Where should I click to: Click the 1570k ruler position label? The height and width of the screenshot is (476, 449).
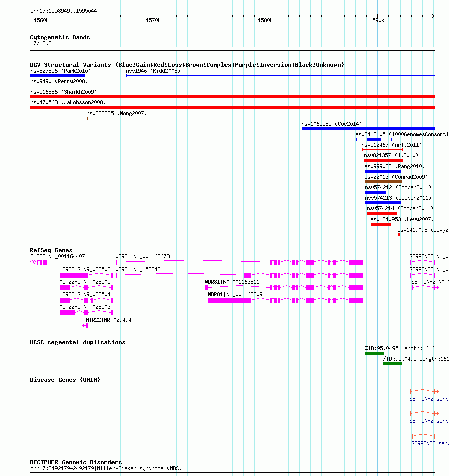pyautogui.click(x=153, y=20)
